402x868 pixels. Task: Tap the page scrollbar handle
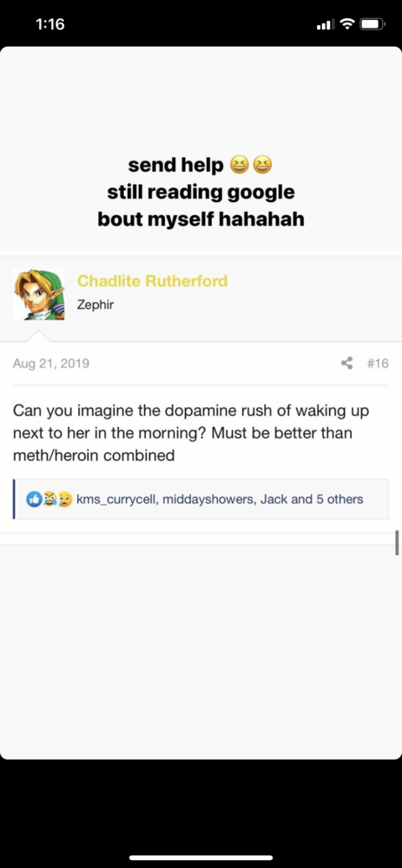click(x=397, y=542)
